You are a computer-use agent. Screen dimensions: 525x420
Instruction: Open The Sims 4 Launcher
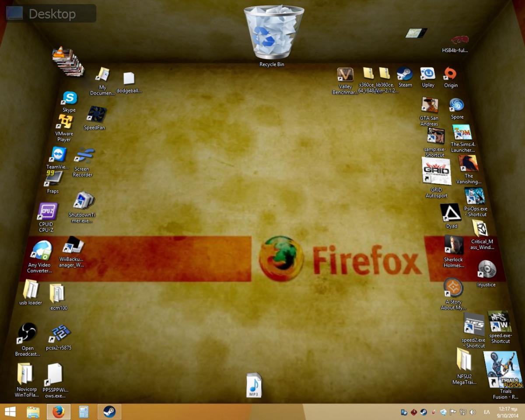point(462,133)
